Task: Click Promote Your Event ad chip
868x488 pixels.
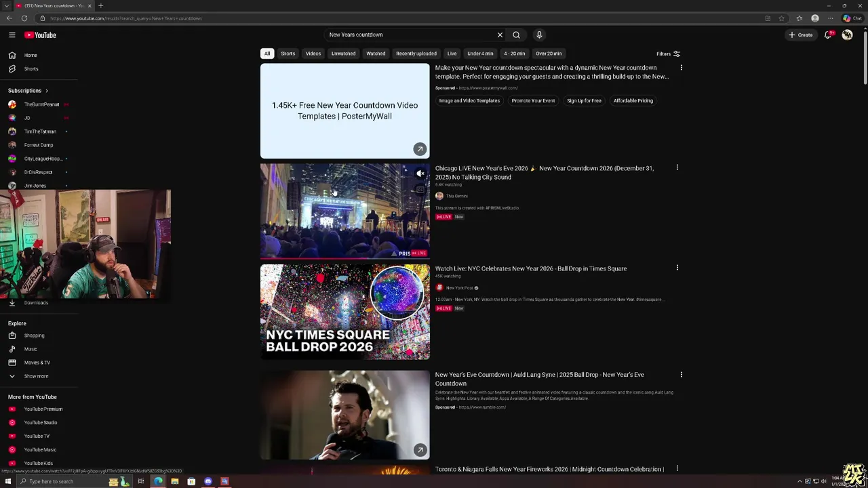Action: [533, 101]
